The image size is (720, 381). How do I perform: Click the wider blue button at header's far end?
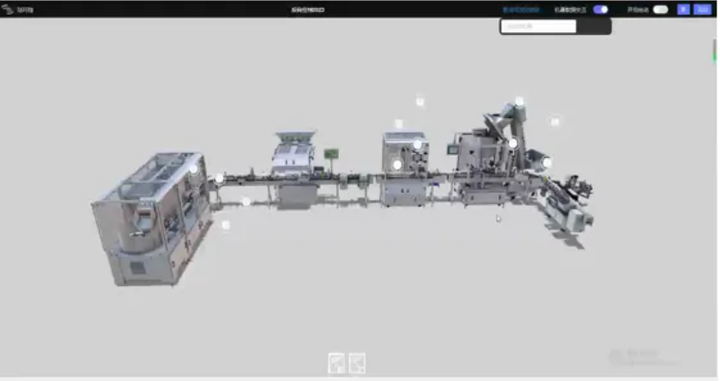point(703,10)
